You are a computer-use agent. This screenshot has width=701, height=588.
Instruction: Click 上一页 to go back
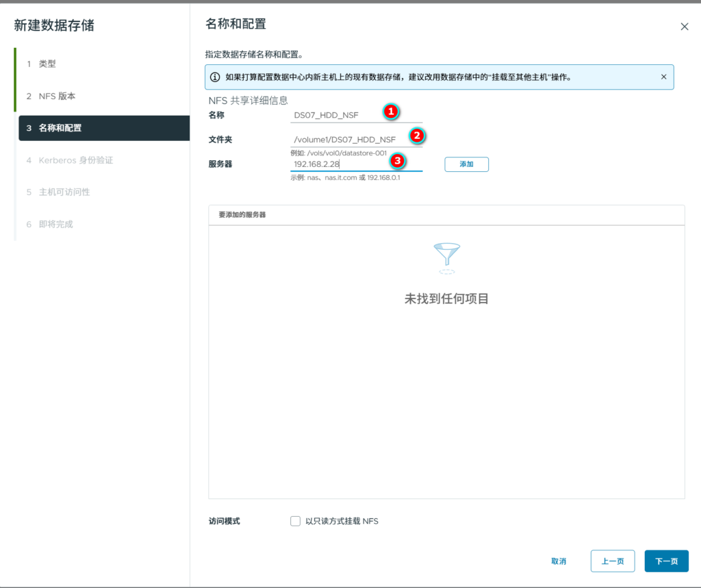(612, 561)
